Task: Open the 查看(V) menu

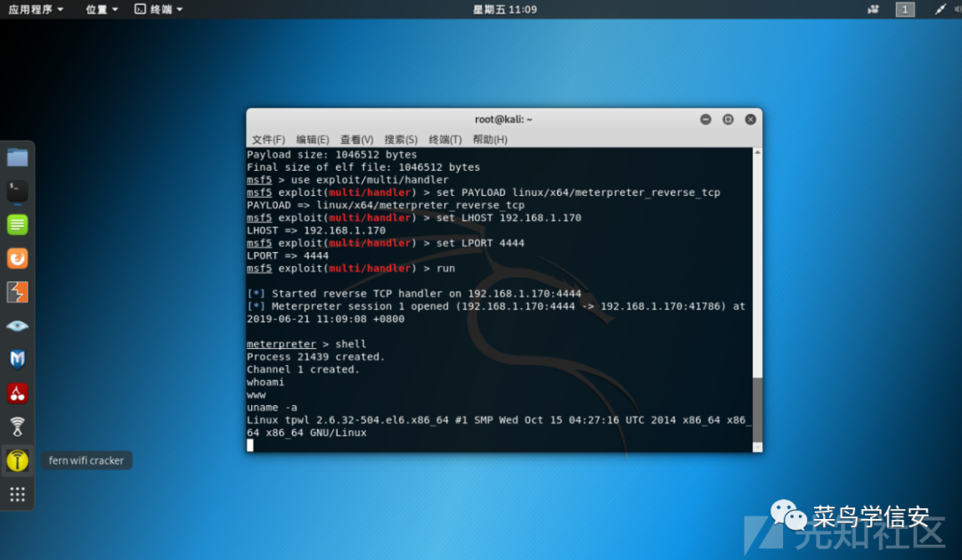Action: click(x=356, y=139)
